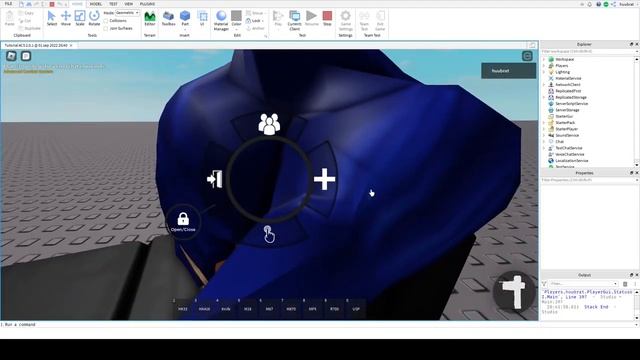Open the Mode Geometric dropdown

[127, 13]
